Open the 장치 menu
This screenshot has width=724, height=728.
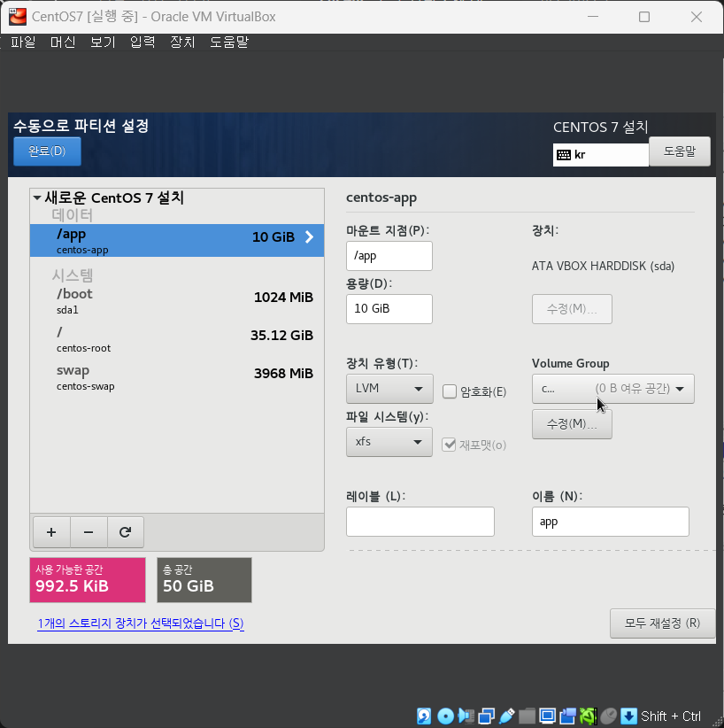(182, 42)
